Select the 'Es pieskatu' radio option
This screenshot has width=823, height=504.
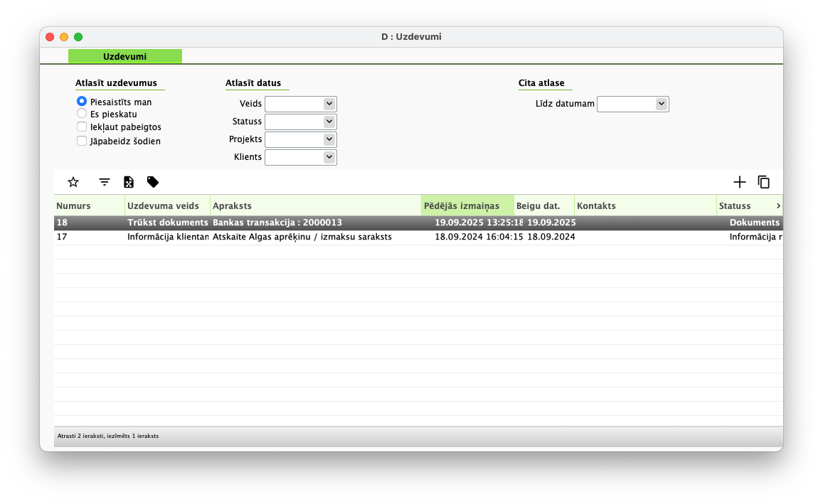click(82, 114)
